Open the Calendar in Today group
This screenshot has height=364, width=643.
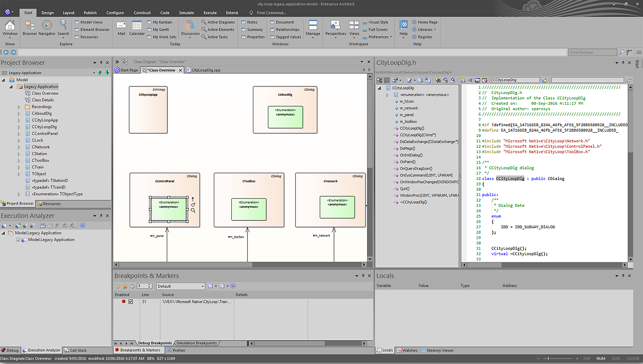click(137, 27)
